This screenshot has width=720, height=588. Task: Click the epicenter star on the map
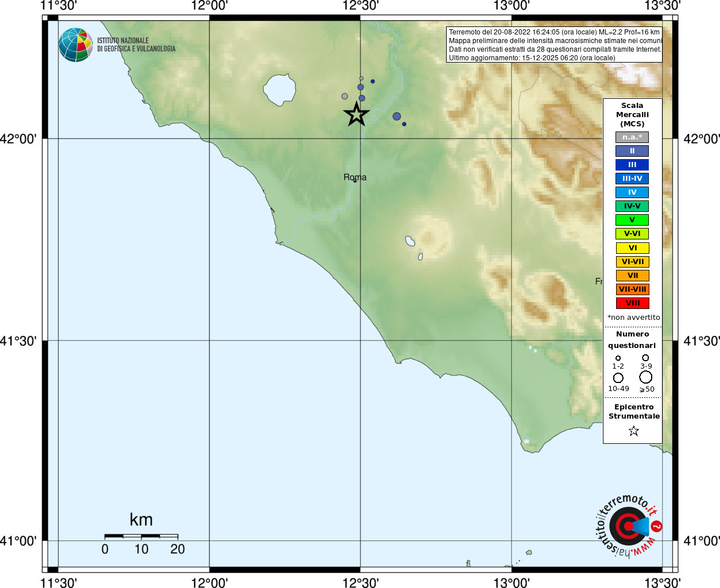356,114
